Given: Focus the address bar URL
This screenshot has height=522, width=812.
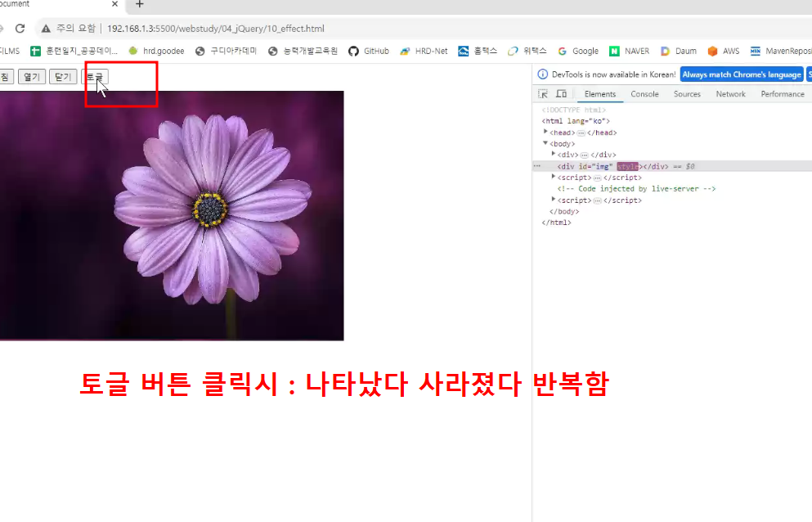Looking at the screenshot, I should point(215,29).
